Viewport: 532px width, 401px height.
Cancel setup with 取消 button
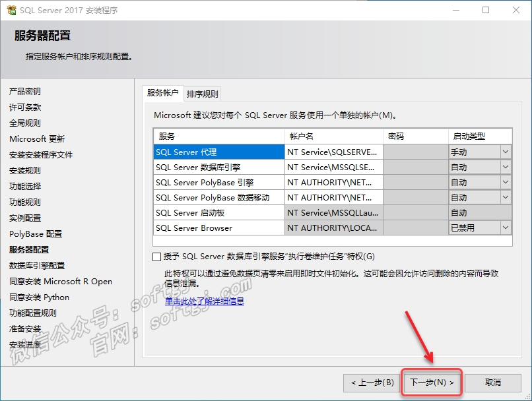tap(492, 383)
